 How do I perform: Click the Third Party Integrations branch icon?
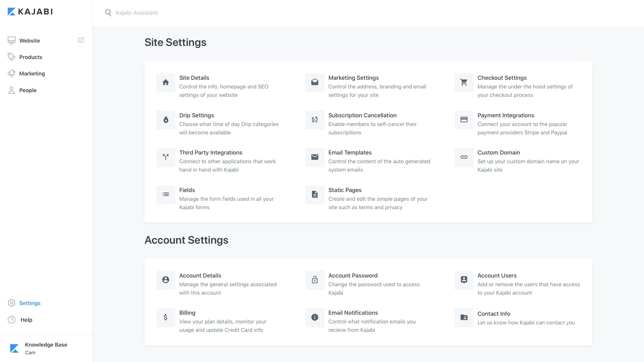click(x=166, y=157)
